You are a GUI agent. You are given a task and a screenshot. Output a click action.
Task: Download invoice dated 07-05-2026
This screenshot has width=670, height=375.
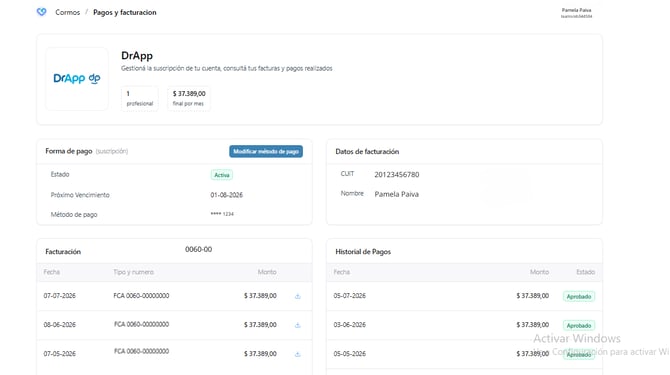[x=298, y=354]
